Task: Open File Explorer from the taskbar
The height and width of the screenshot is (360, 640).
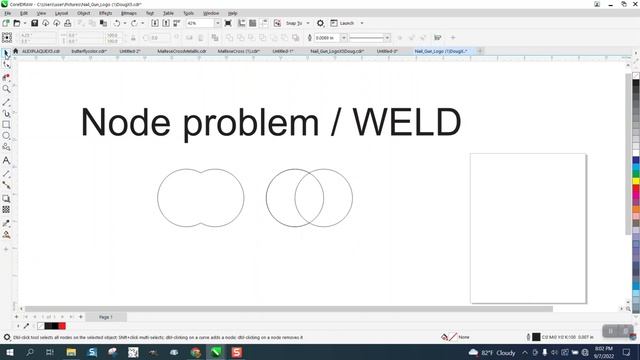Action: tap(71, 352)
